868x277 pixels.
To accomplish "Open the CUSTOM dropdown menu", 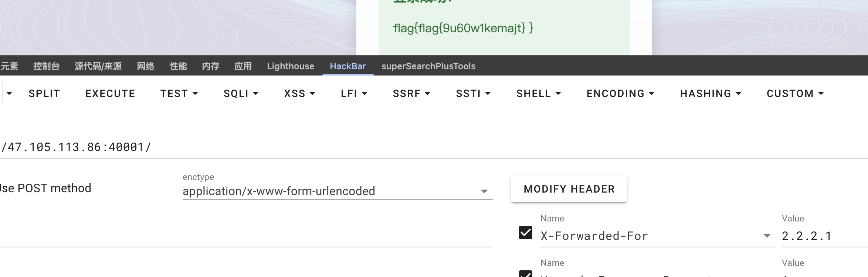I will tap(795, 94).
